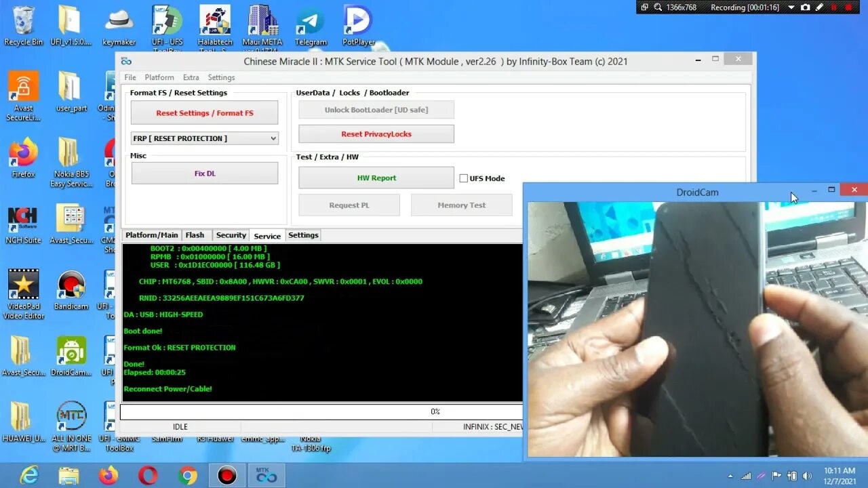
Task: Take a screenshot with Bandicam camera icon
Action: [x=805, y=7]
